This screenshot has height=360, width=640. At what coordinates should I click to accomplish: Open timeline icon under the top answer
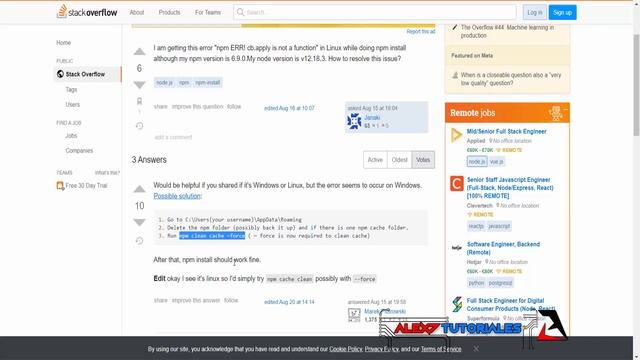pyautogui.click(x=139, y=241)
